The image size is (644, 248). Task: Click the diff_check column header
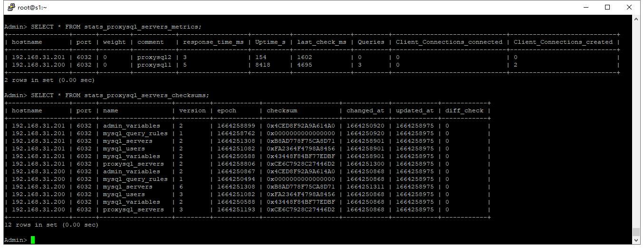click(x=464, y=110)
